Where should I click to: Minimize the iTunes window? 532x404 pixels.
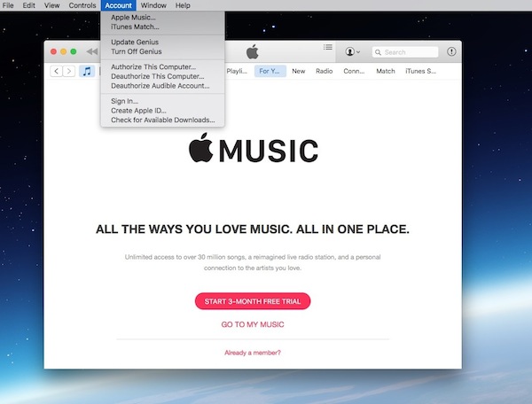[x=64, y=51]
